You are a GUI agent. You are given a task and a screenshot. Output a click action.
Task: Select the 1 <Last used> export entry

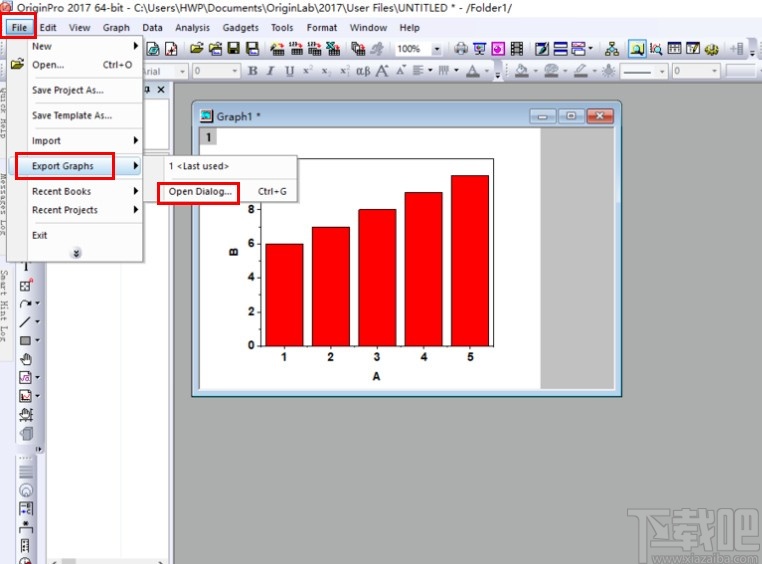[198, 166]
